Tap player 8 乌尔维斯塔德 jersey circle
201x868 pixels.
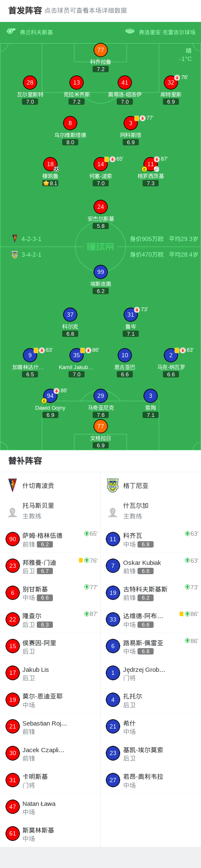(70, 123)
